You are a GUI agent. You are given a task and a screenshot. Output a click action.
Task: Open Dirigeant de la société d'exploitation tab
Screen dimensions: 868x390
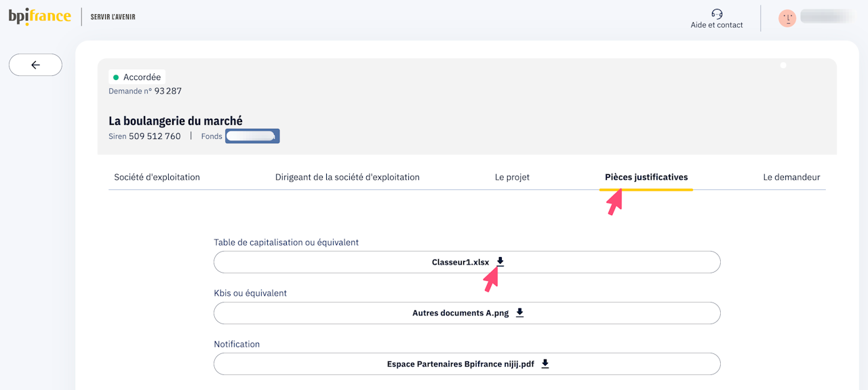click(347, 177)
